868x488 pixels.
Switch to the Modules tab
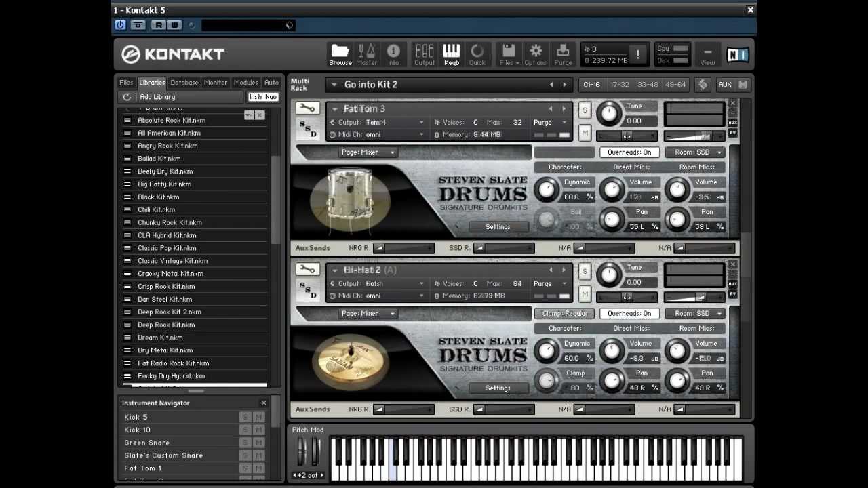point(245,83)
